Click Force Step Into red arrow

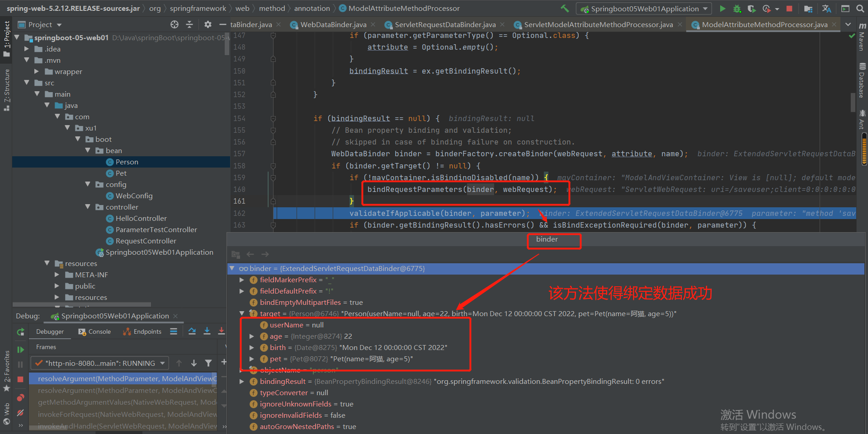tap(222, 331)
